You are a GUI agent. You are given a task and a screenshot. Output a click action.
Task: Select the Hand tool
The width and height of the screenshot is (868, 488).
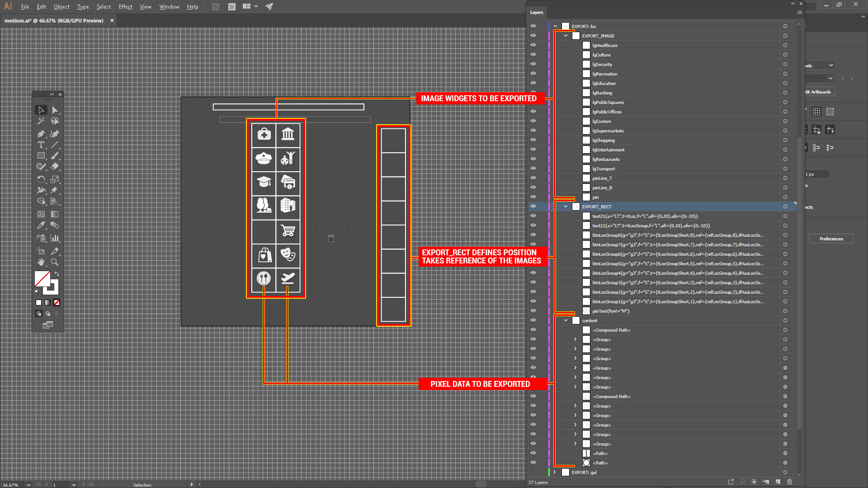(x=41, y=262)
